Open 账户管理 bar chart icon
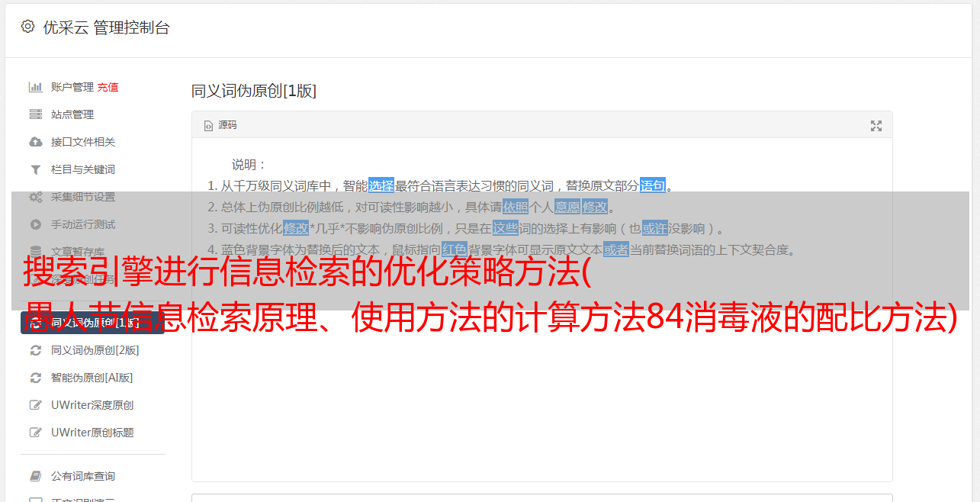This screenshot has width=980, height=502. coord(35,87)
